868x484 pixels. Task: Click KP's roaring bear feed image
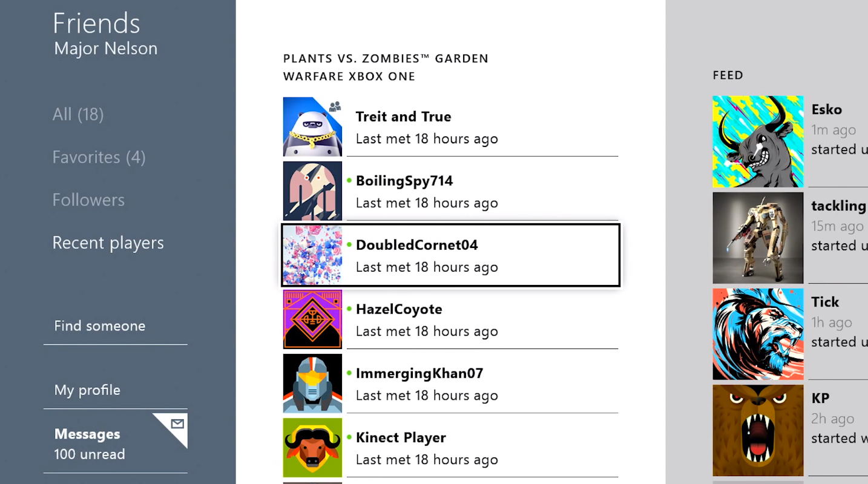tap(758, 430)
